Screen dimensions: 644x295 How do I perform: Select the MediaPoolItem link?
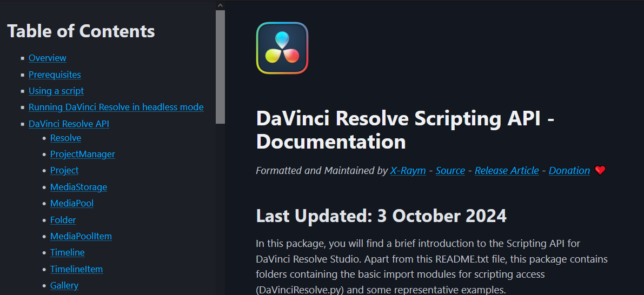click(x=81, y=236)
